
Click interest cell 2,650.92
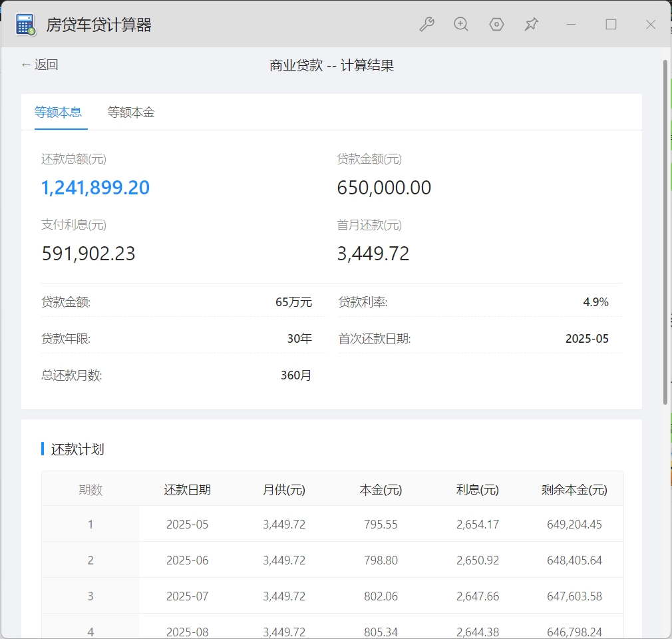pyautogui.click(x=478, y=560)
